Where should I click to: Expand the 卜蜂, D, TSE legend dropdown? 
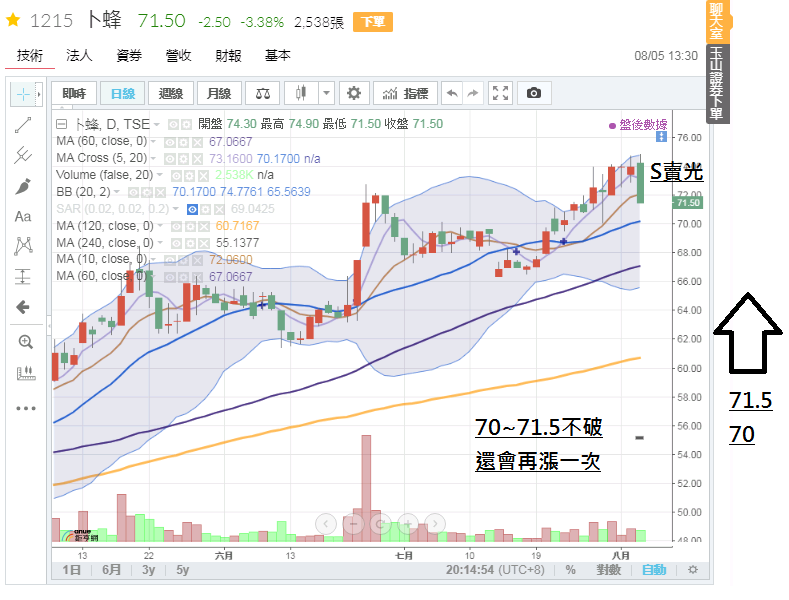157,124
